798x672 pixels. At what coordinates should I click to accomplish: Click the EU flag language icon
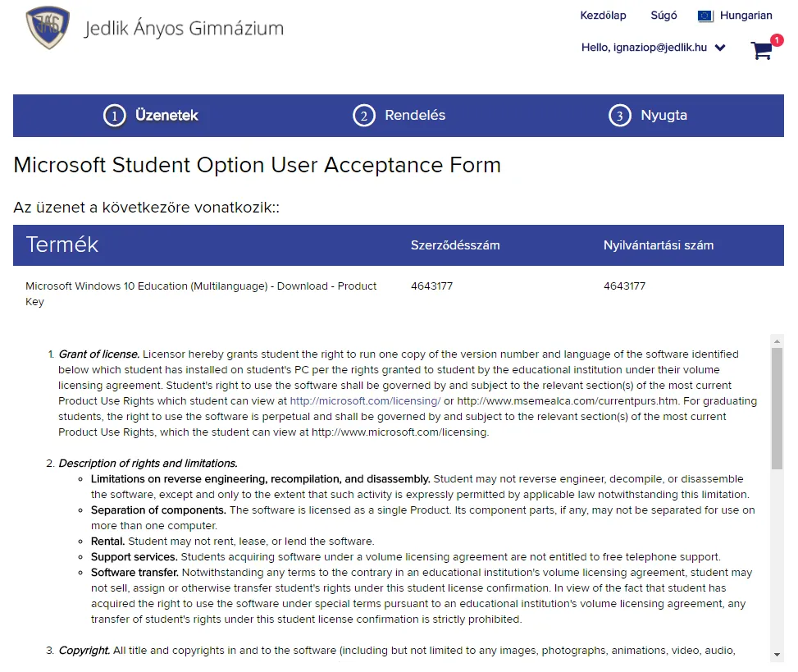pos(705,16)
